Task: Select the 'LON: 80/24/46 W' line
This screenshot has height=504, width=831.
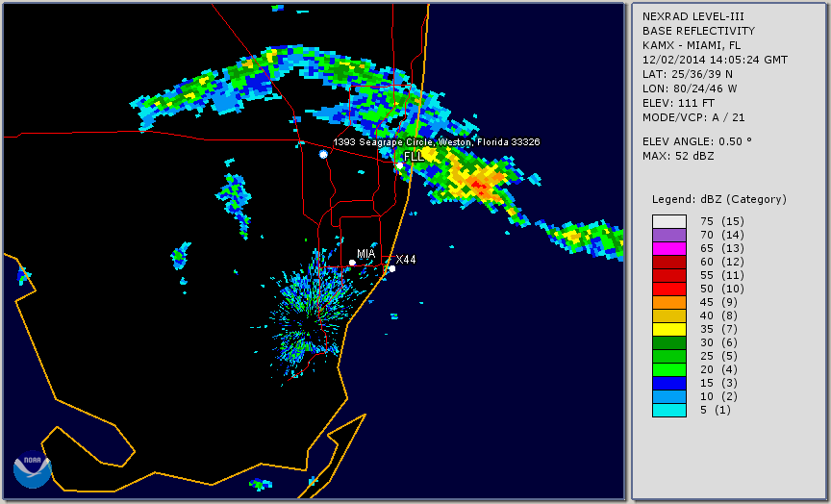Action: (x=690, y=88)
